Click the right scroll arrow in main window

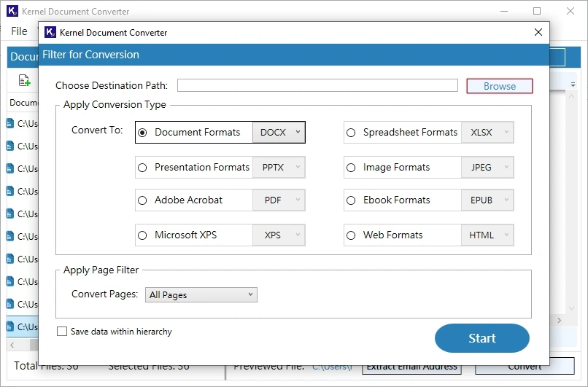[559, 321]
